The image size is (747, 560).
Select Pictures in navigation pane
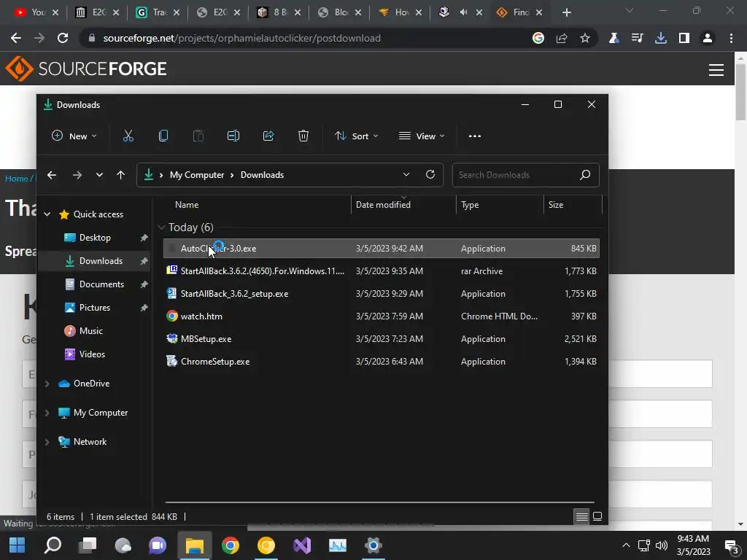94,308
